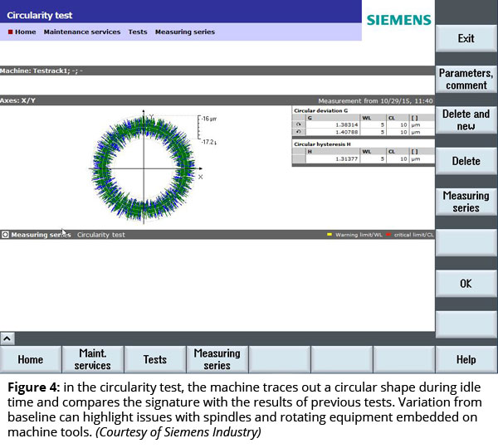Image resolution: width=498 pixels, height=448 pixels.
Task: Click Measuring series breadcrumb in header
Action: pos(185,32)
